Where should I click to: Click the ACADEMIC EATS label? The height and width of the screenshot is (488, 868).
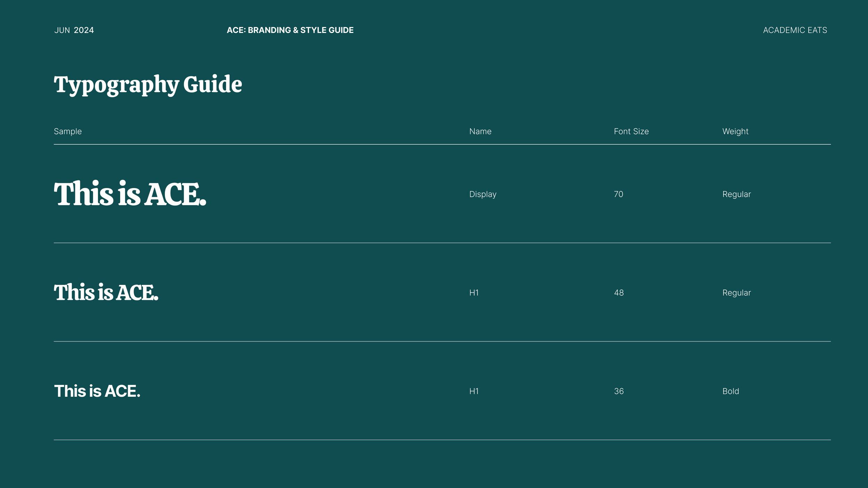(x=795, y=30)
